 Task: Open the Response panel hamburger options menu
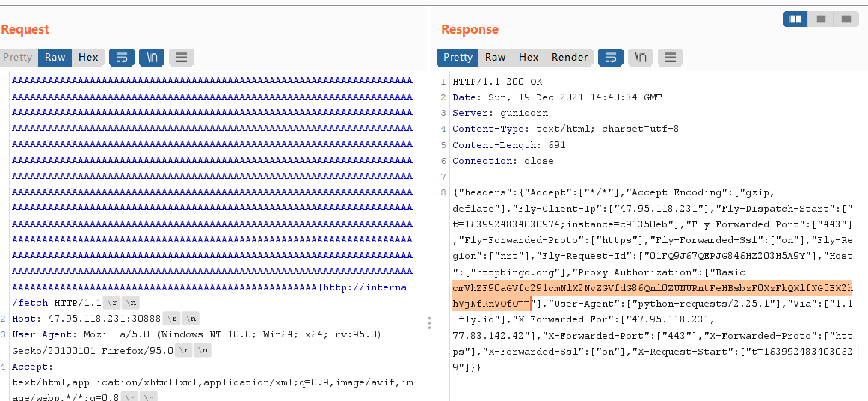click(x=670, y=57)
